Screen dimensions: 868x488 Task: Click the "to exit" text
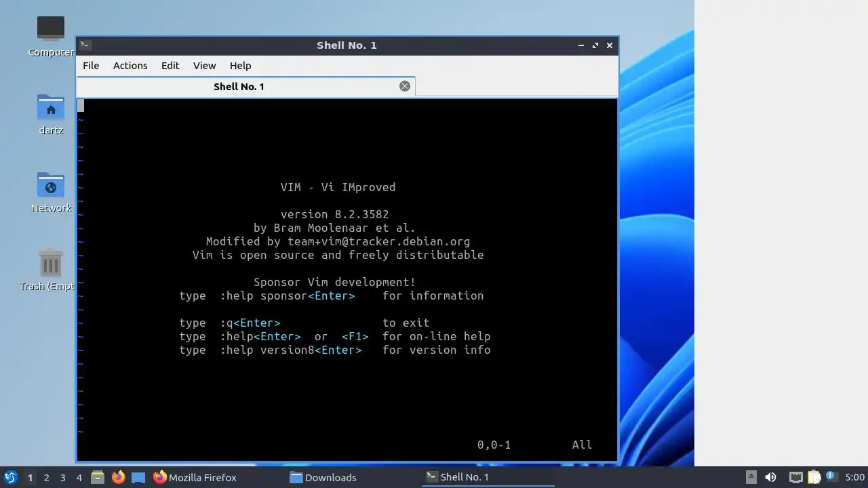coord(406,323)
